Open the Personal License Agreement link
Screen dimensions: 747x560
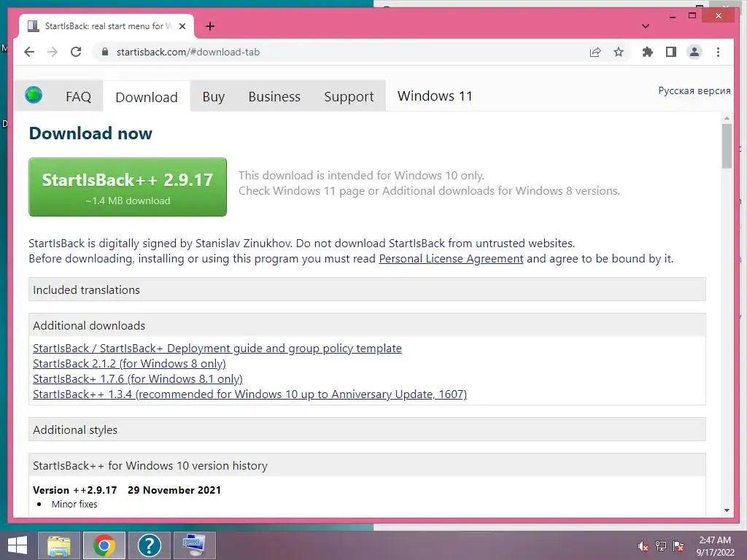(451, 259)
